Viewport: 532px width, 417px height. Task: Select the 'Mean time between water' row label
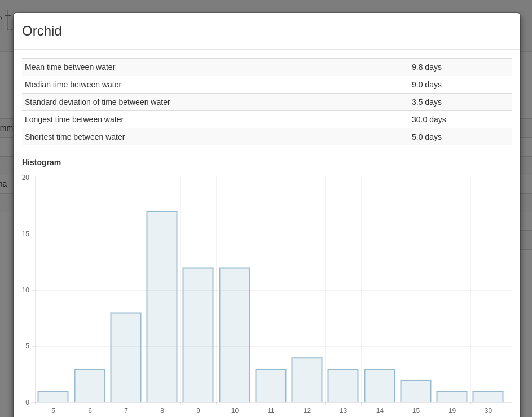click(70, 67)
